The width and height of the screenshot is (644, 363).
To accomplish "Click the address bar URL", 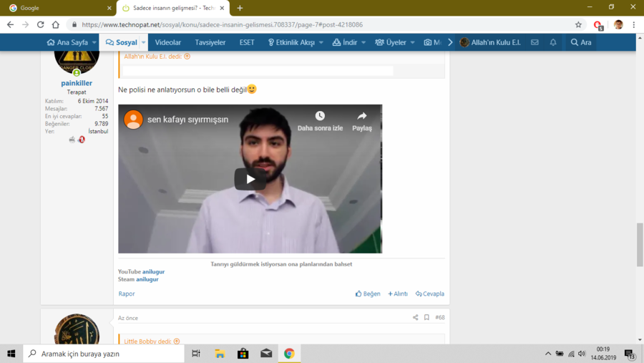I will [223, 24].
